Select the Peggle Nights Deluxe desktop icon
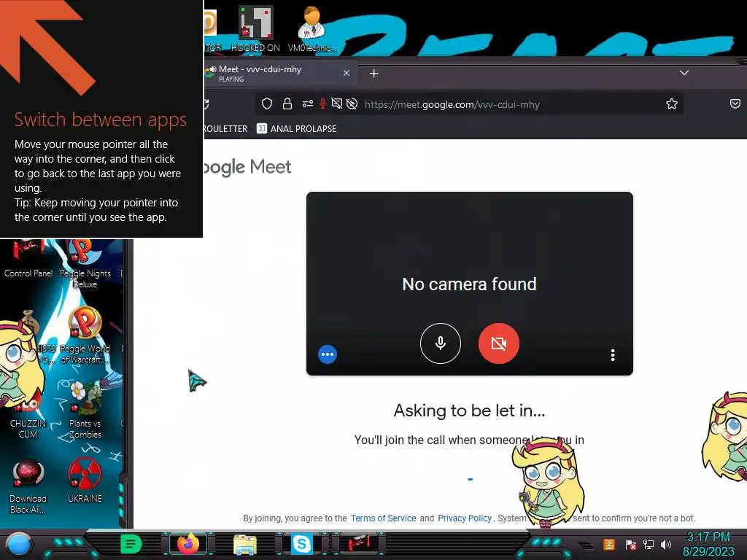 click(x=85, y=265)
